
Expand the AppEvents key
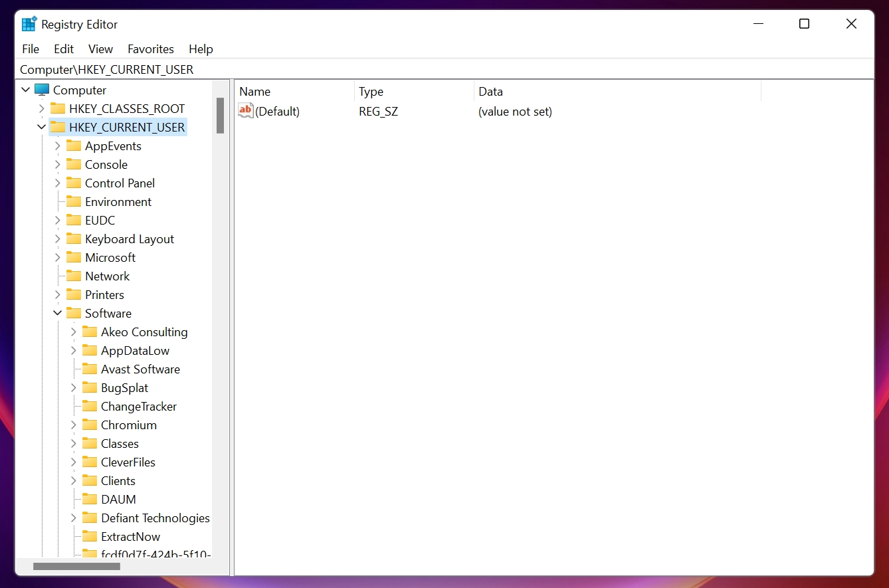tap(58, 146)
